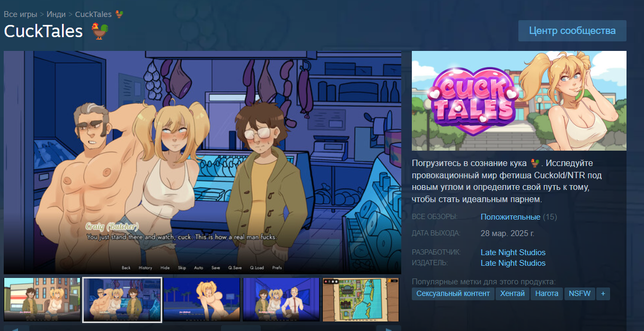Image resolution: width=644 pixels, height=331 pixels.
Task: Select the Хентай tag
Action: click(512, 293)
